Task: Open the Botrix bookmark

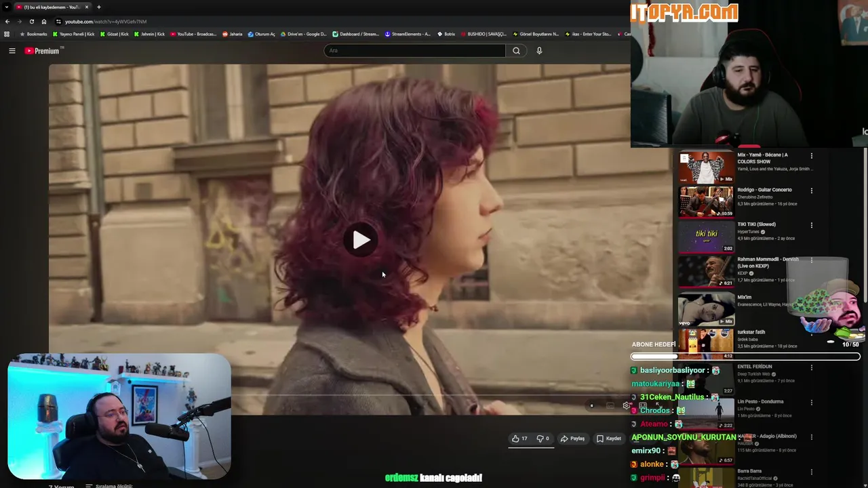Action: (x=446, y=34)
